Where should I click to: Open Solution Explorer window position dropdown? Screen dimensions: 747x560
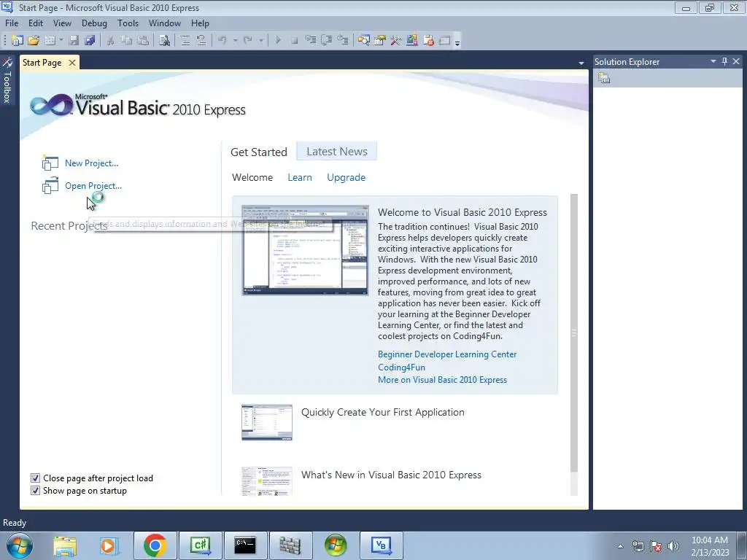pos(713,61)
